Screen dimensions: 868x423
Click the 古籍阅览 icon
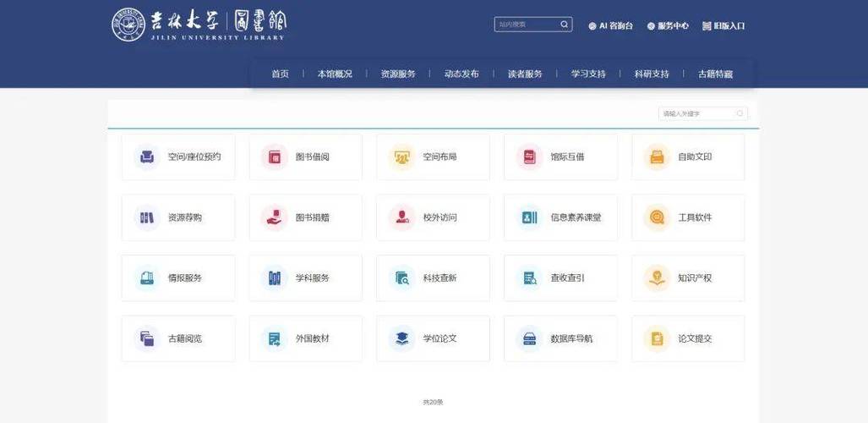click(x=147, y=338)
